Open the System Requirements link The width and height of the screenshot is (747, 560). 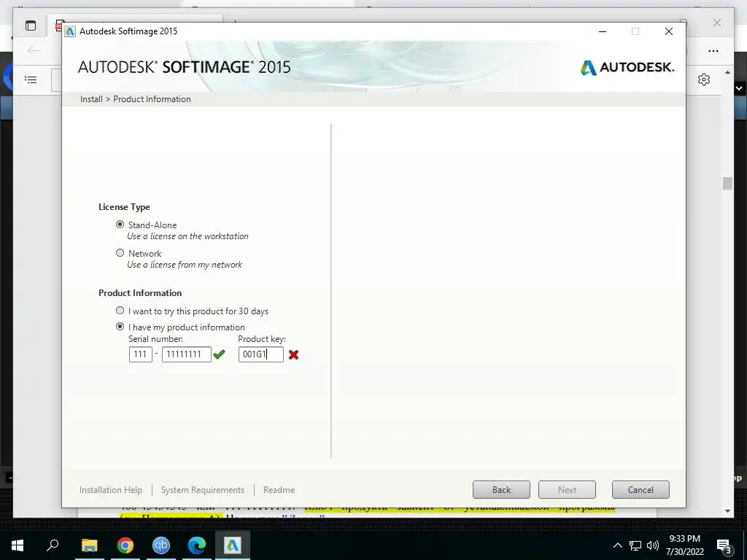[203, 489]
